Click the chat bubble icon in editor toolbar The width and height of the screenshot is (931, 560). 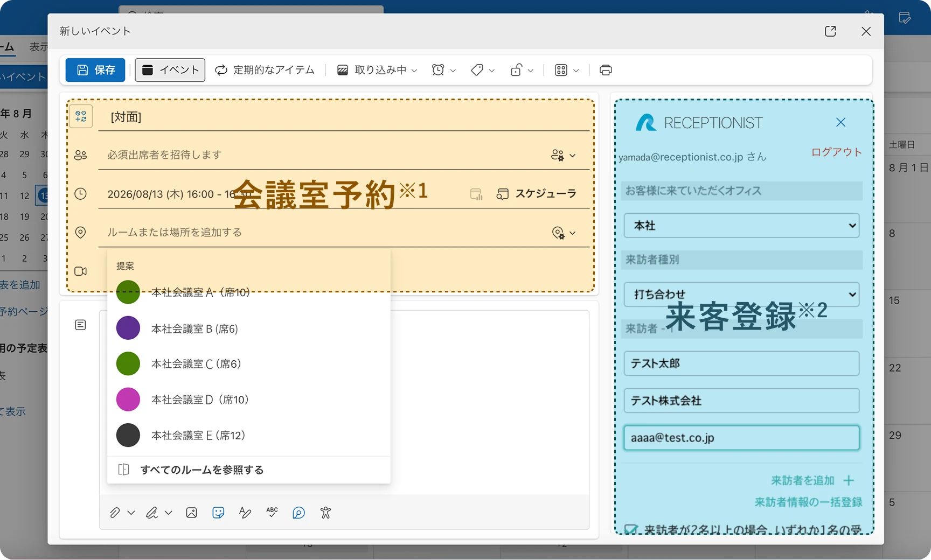coord(298,513)
